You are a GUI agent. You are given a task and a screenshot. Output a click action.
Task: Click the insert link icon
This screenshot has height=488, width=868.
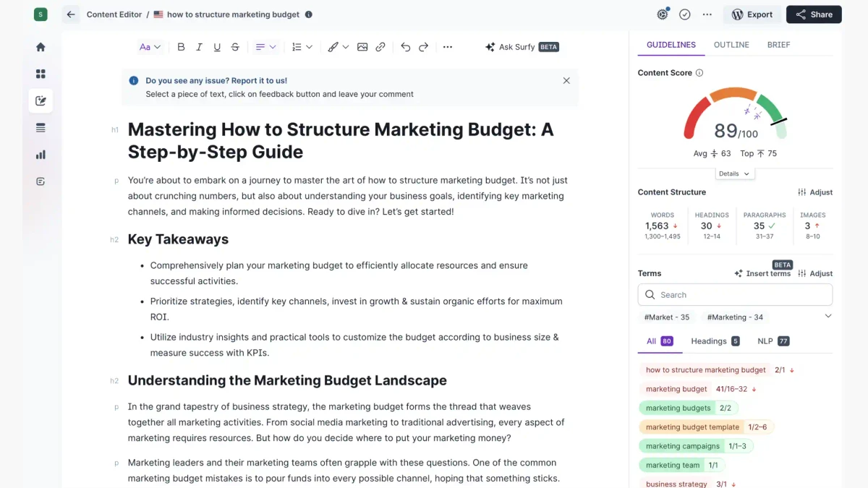[380, 47]
